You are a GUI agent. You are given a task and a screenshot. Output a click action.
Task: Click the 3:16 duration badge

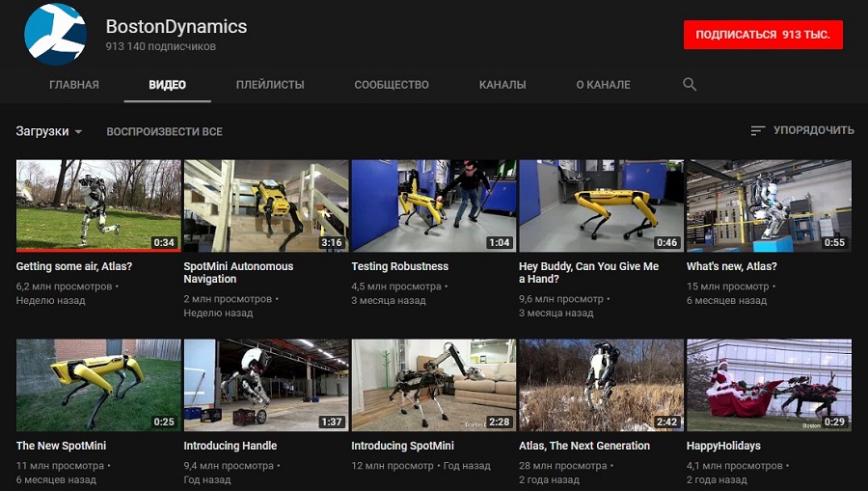click(332, 242)
